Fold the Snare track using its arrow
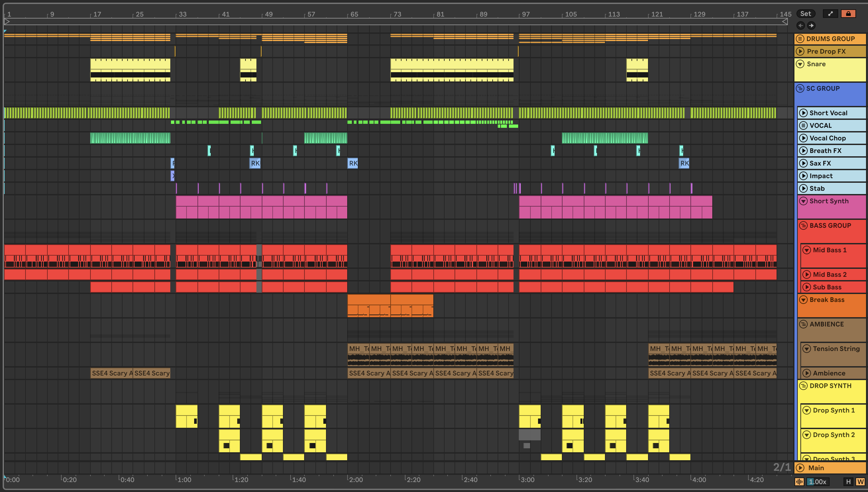 [x=800, y=64]
